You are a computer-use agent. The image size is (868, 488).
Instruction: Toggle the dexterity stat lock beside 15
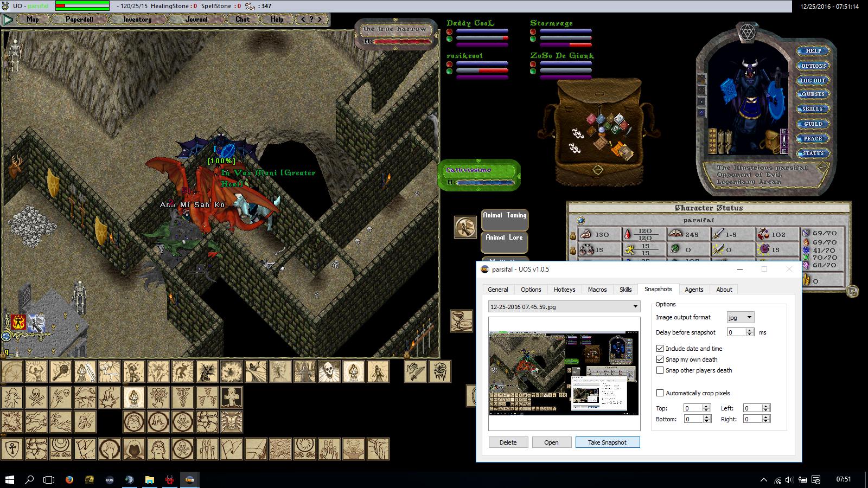572,251
